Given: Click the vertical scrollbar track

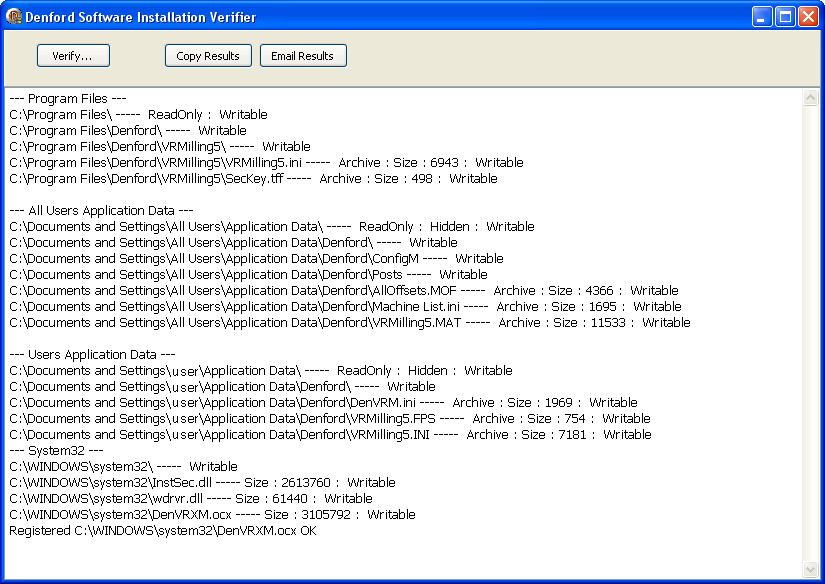Looking at the screenshot, I should click(x=812, y=330).
